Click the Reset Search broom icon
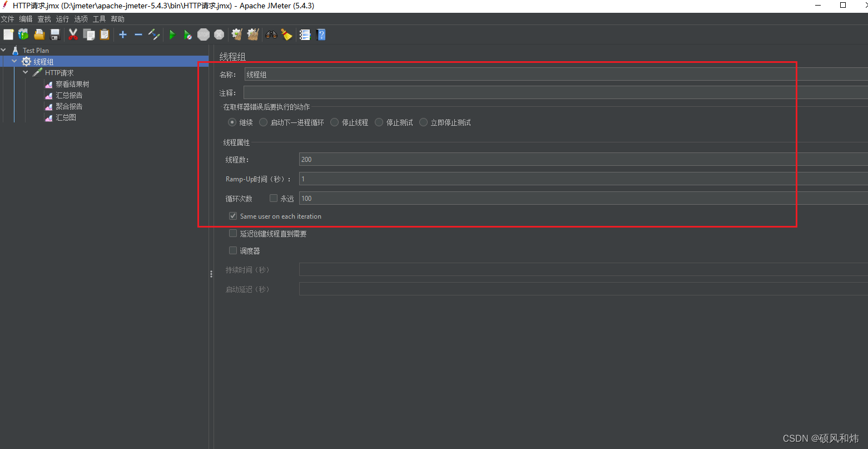 point(286,34)
